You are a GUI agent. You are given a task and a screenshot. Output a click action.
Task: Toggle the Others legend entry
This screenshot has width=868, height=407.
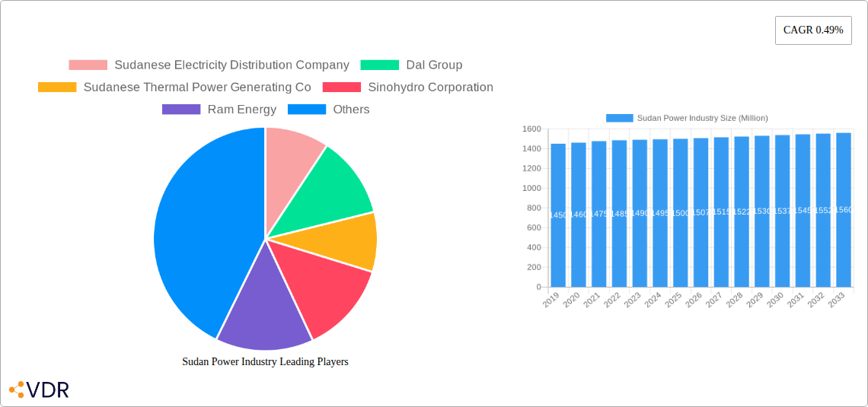point(350,110)
